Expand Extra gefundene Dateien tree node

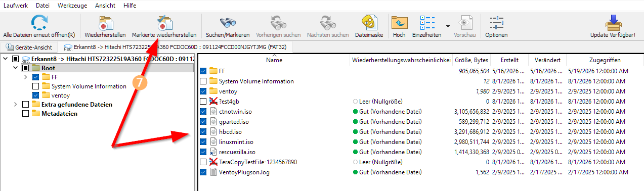[x=16, y=104]
